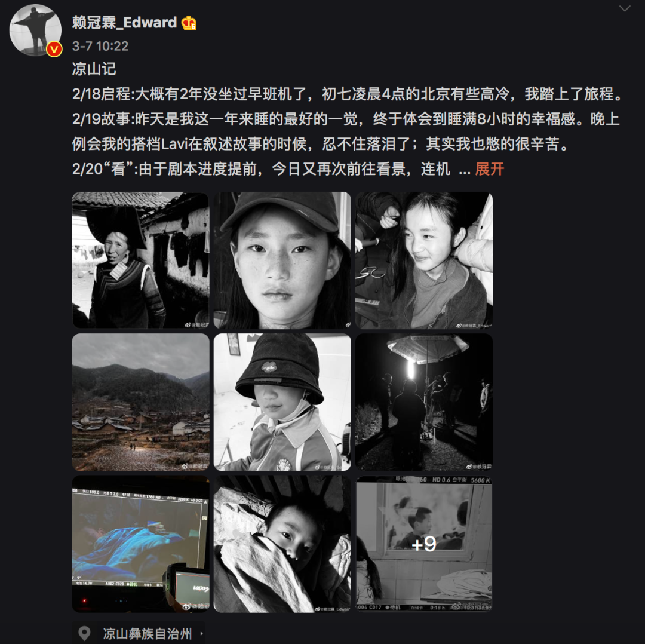Expand arrow beside 凉山彝族自治州 location

pos(202,634)
